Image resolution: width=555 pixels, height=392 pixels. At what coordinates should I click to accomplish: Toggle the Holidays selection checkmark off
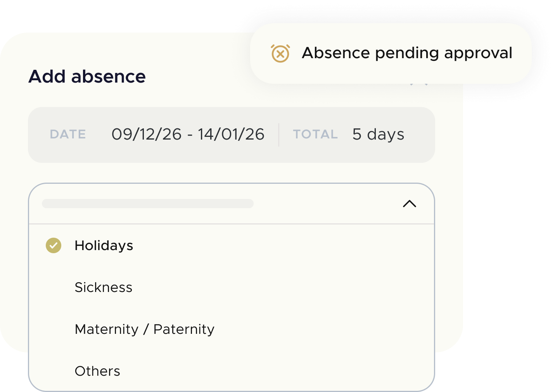tap(54, 245)
